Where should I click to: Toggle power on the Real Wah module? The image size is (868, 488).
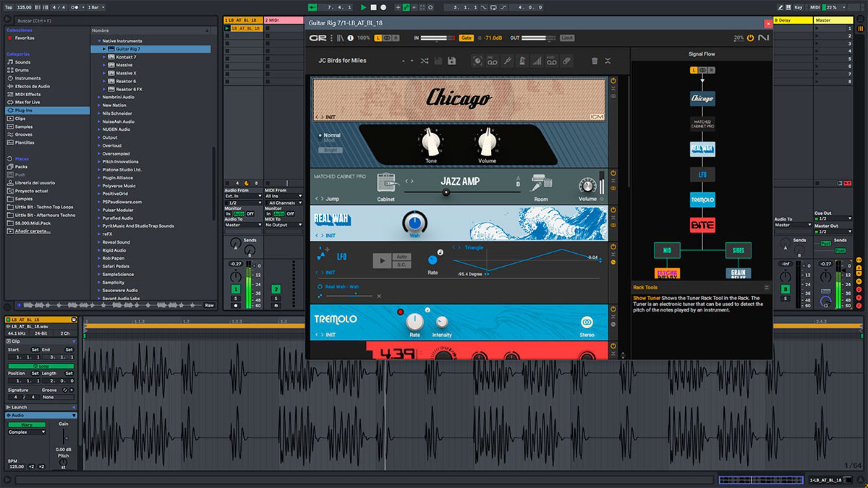(613, 210)
